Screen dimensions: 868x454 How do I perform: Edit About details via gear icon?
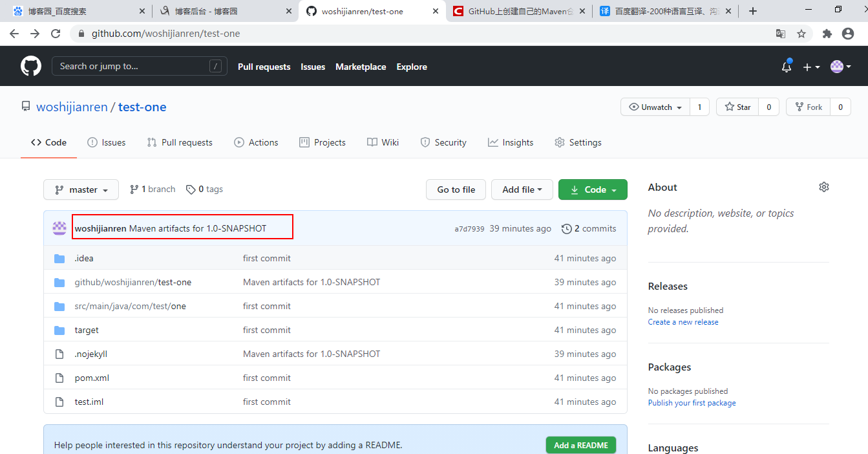(823, 187)
